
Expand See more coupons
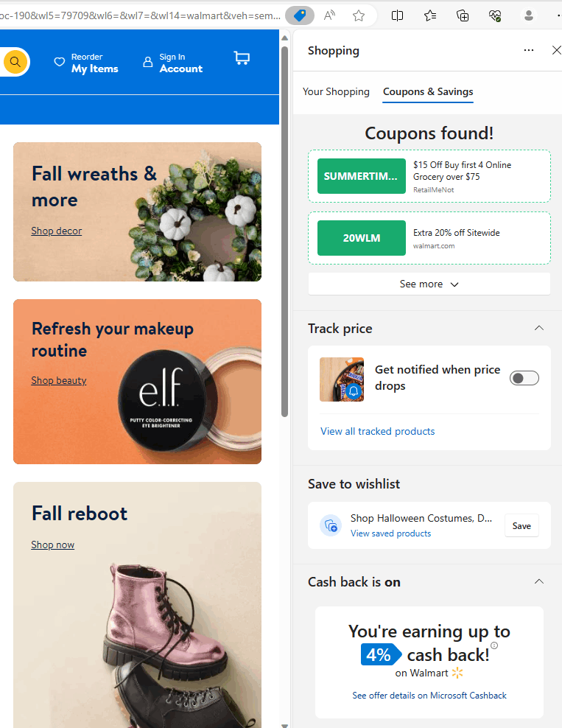(429, 284)
